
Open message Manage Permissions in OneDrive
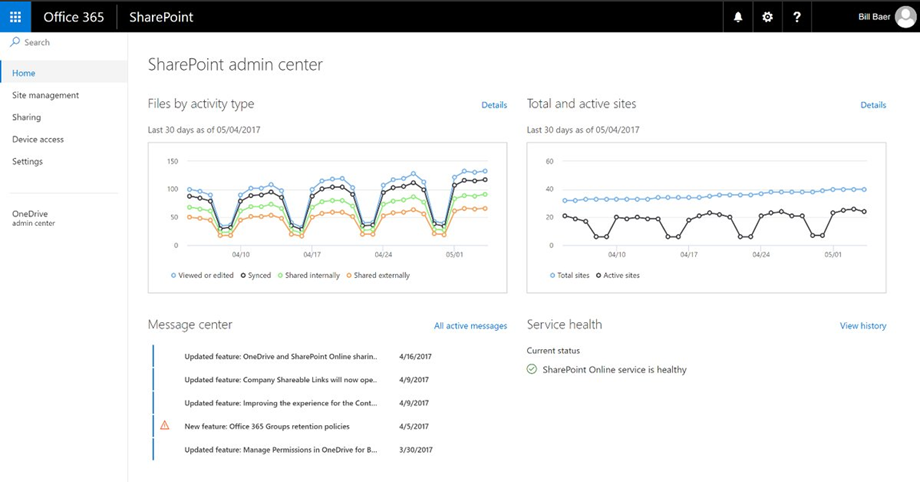280,450
